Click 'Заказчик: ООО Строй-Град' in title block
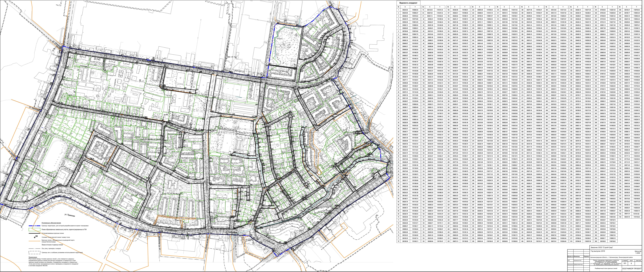The height and width of the screenshot is (272, 644). (x=602, y=247)
